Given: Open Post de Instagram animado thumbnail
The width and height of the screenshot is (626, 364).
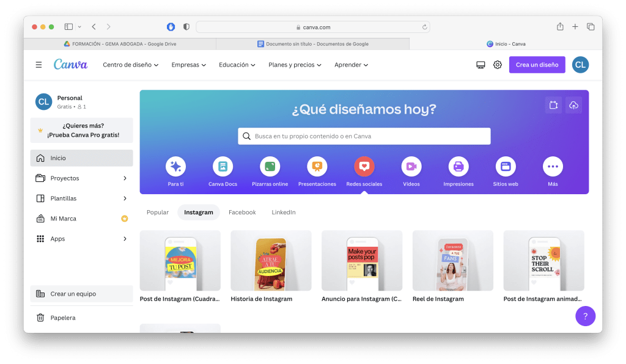Looking at the screenshot, I should tap(543, 260).
